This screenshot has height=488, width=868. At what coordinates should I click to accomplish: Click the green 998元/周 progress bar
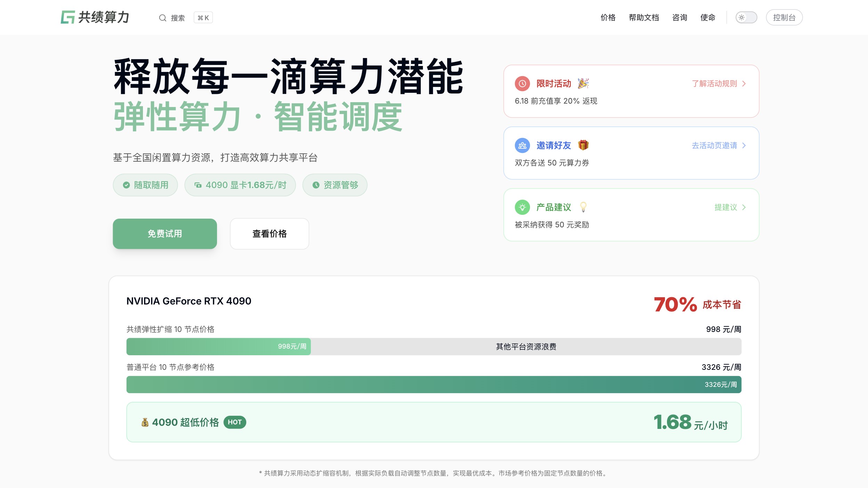[218, 347]
